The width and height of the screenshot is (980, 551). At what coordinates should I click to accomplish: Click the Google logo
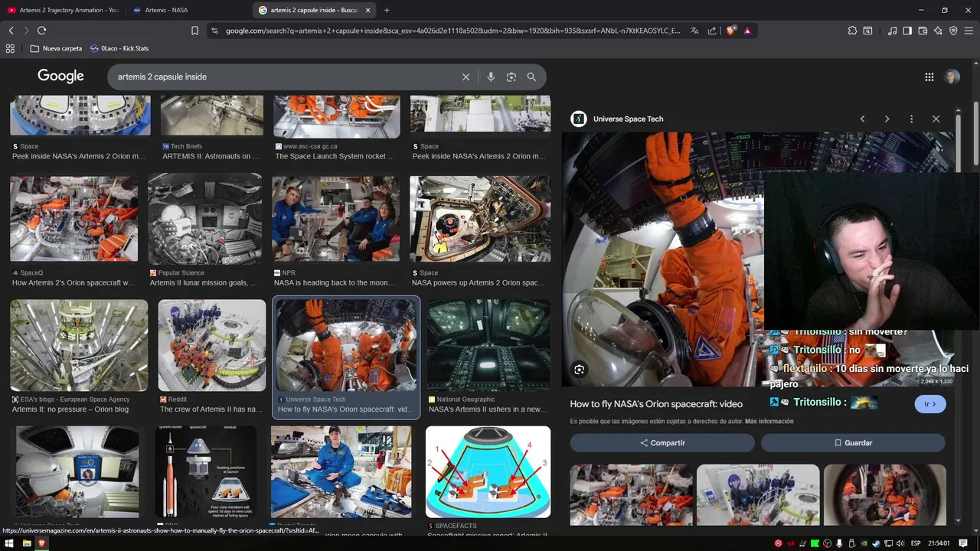click(60, 77)
